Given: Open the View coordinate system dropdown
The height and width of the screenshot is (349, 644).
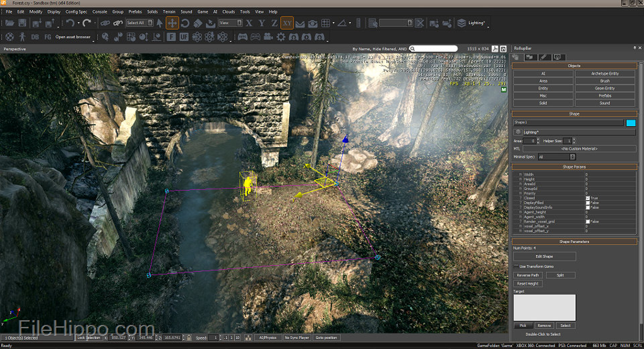Looking at the screenshot, I should (x=230, y=23).
